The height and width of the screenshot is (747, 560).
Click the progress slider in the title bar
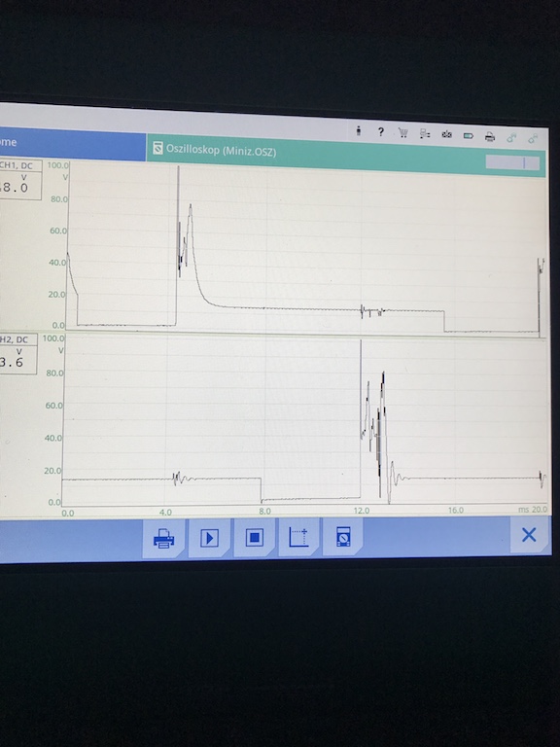pos(512,162)
